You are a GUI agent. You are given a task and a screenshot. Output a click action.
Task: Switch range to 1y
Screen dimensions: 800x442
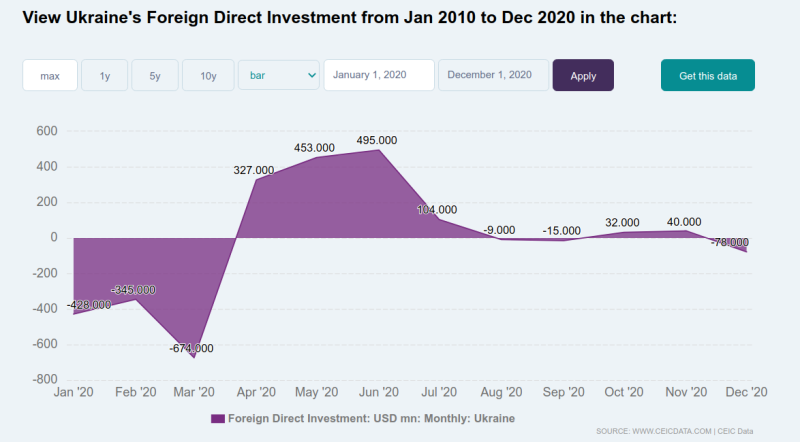tap(105, 76)
